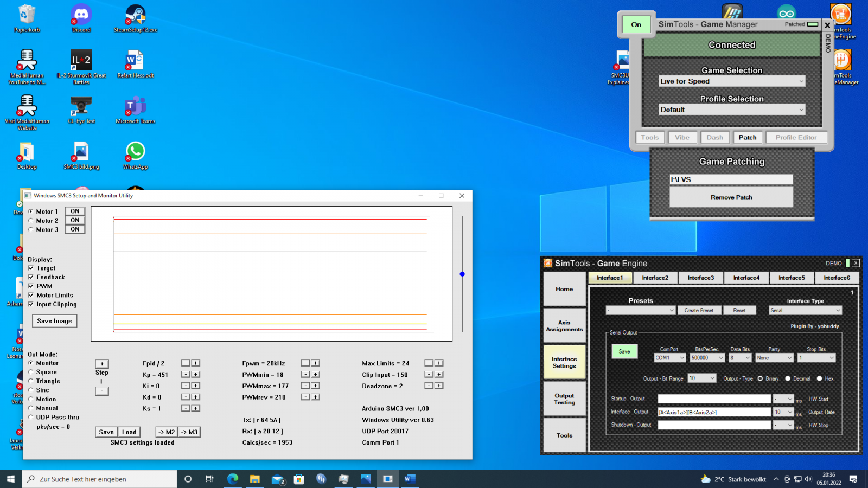868x488 pixels.
Task: Open Microsoft Store from the taskbar
Action: 299,479
